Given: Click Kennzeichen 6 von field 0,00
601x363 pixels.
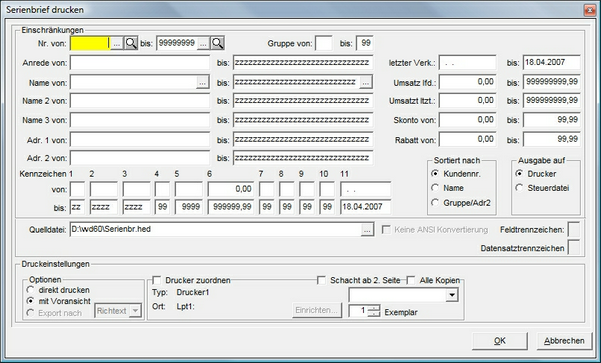Looking at the screenshot, I should pyautogui.click(x=230, y=189).
